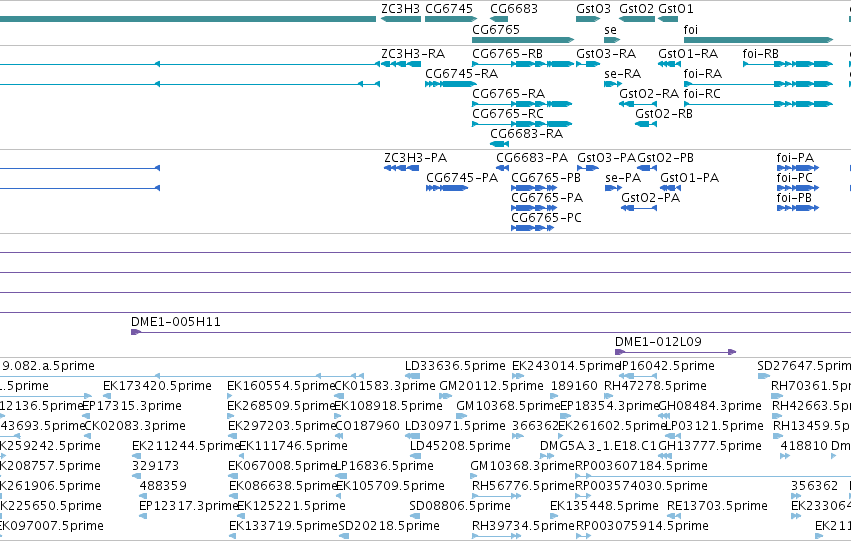Click EST RE13703.5prime
This screenshot has height=541, width=851.
tap(717, 506)
